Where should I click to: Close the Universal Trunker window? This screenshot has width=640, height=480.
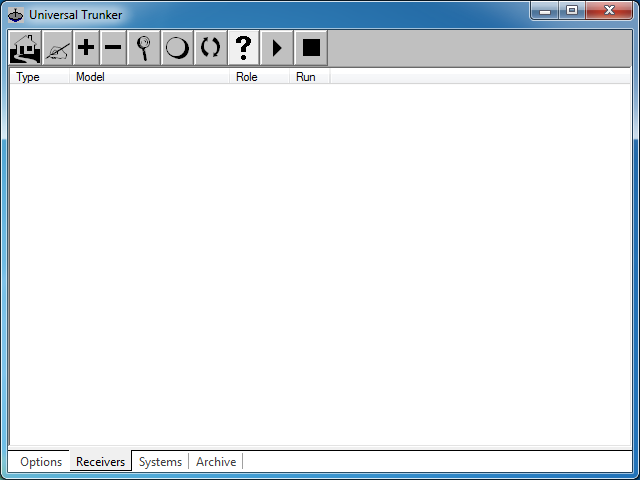click(609, 11)
